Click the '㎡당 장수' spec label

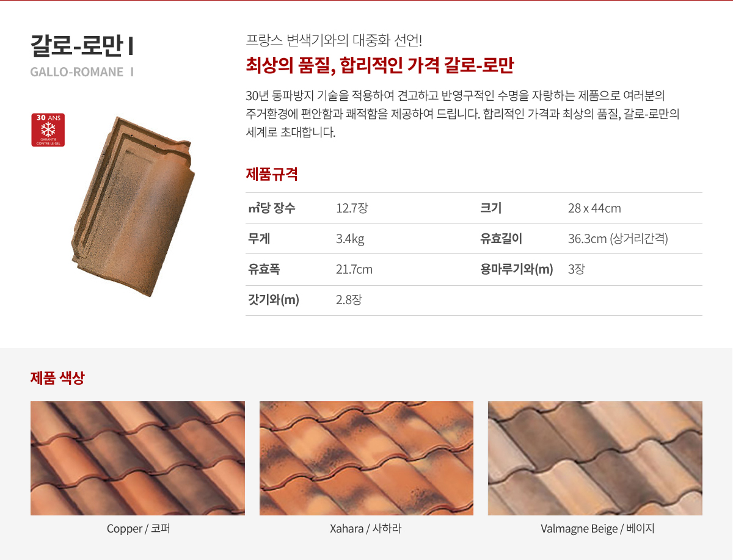(272, 208)
